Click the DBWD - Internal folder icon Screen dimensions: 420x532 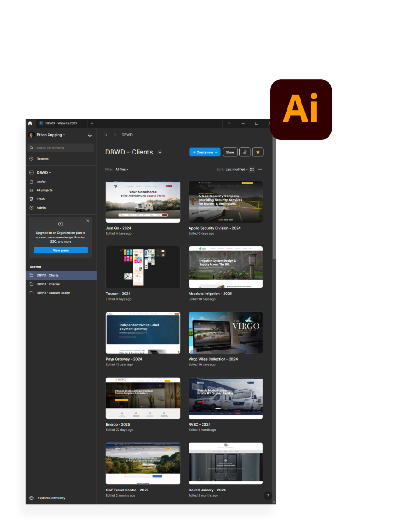[32, 284]
